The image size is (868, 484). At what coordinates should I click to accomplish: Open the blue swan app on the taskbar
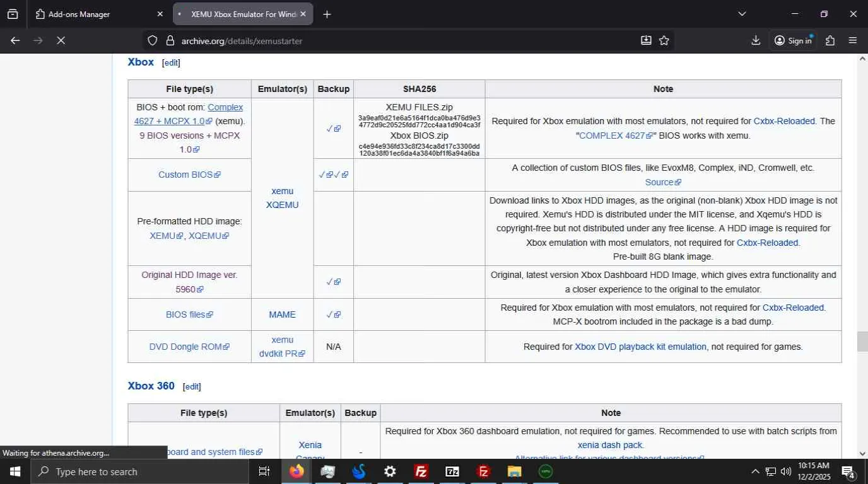[359, 471]
